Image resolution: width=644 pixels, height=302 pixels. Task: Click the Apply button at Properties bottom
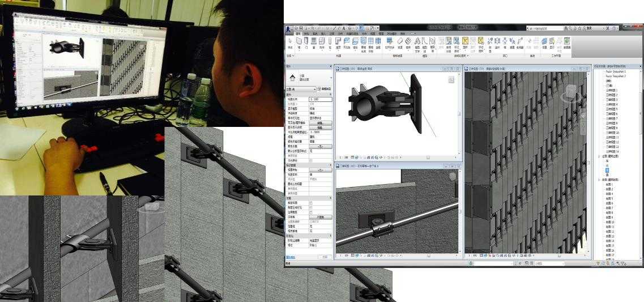click(325, 257)
